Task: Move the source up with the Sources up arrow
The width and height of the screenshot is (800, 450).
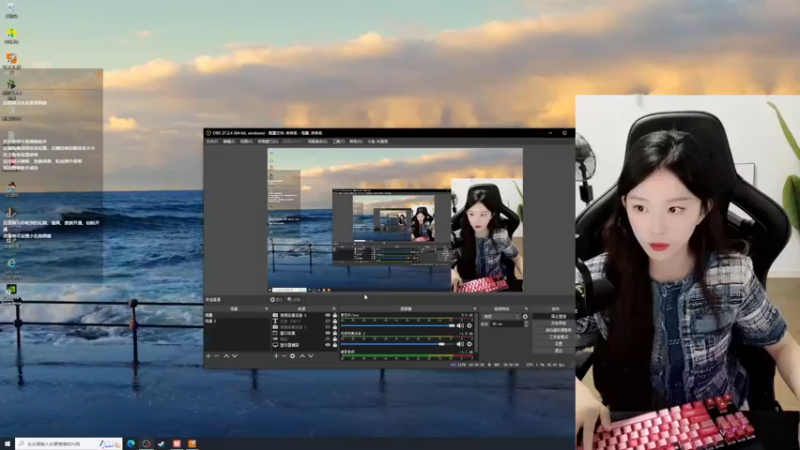Action: point(303,356)
